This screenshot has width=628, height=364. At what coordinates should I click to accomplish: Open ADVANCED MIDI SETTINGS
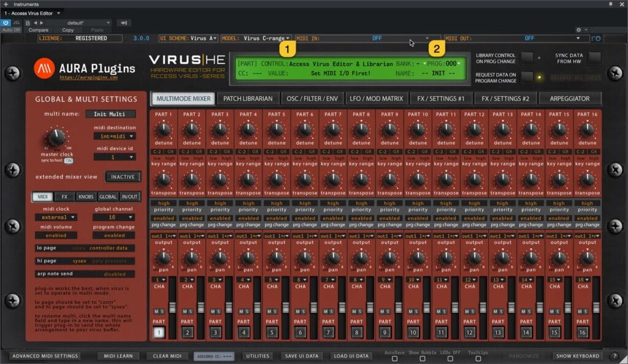(x=45, y=355)
